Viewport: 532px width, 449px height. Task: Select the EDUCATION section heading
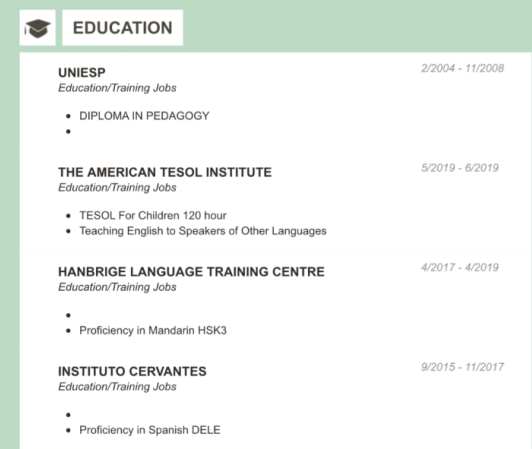point(123,28)
